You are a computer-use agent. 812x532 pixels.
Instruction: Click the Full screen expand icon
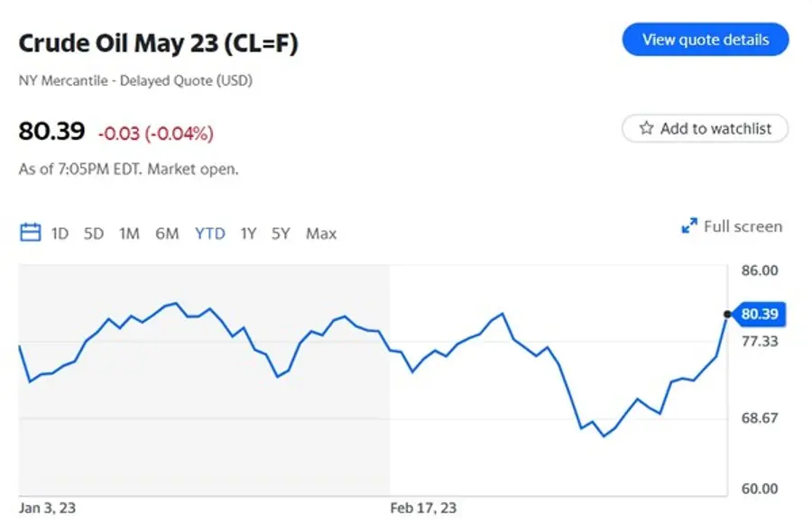[x=689, y=225]
